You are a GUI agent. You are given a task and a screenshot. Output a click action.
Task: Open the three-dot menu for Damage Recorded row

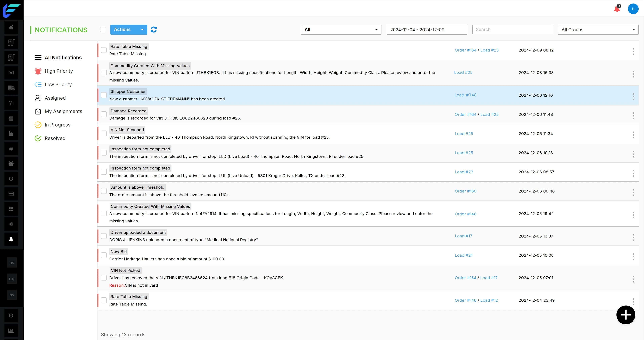pyautogui.click(x=634, y=116)
